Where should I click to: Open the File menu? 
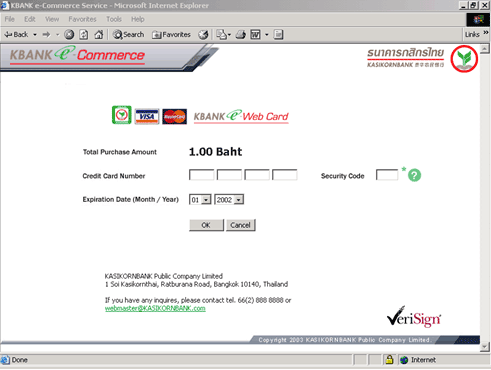click(x=9, y=19)
